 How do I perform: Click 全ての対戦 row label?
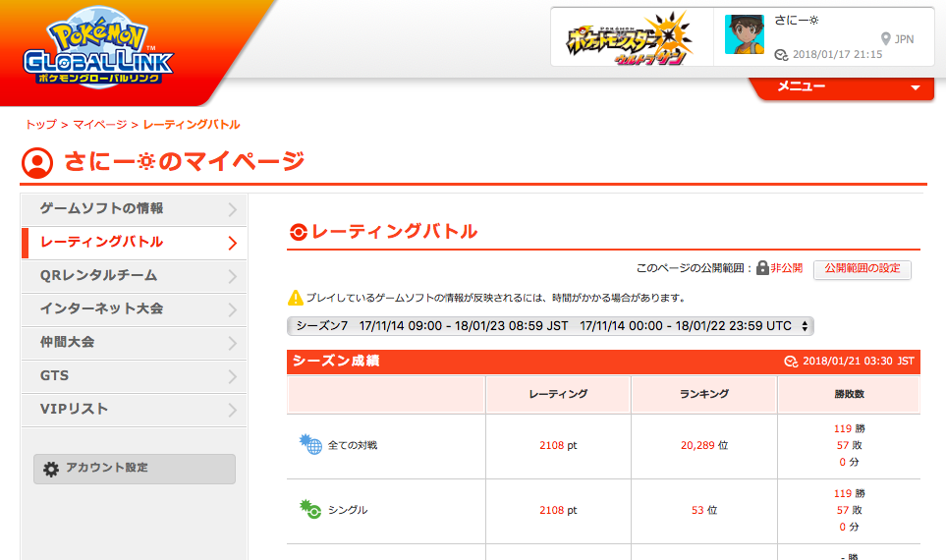pyautogui.click(x=353, y=445)
